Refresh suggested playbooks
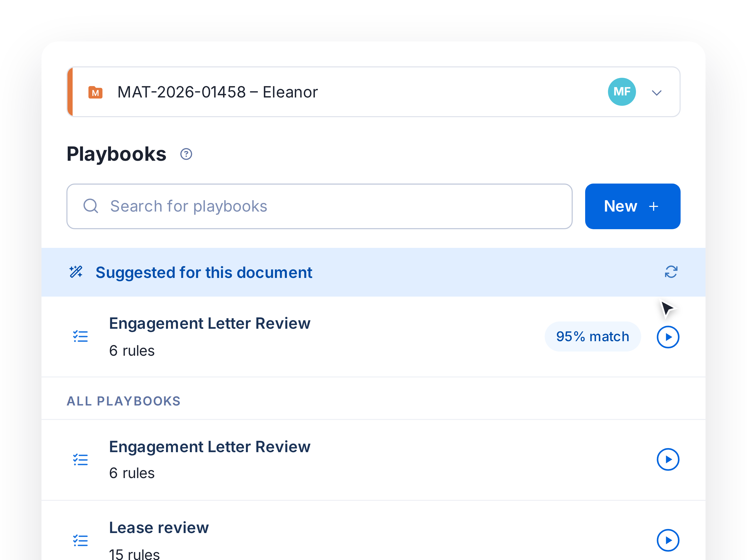Screen dimensions: 747x560 tap(671, 272)
